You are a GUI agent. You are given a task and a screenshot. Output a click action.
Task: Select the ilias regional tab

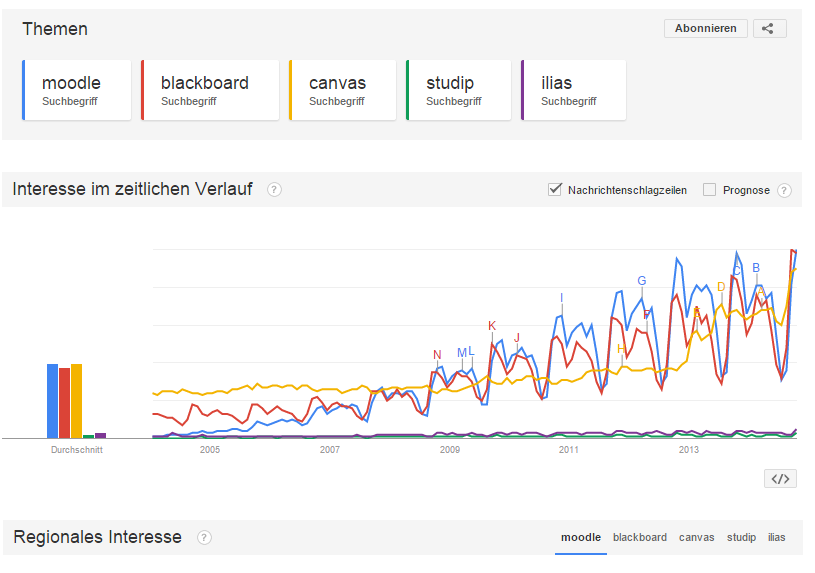pyautogui.click(x=777, y=538)
